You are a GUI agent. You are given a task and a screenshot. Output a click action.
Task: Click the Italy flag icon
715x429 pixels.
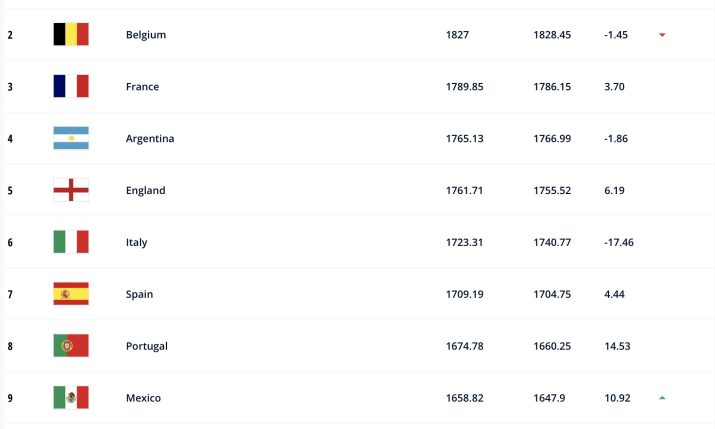[x=71, y=242]
